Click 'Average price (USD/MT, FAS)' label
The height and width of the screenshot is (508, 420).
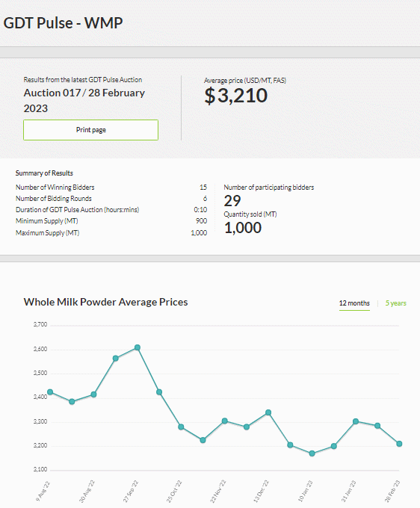click(245, 81)
